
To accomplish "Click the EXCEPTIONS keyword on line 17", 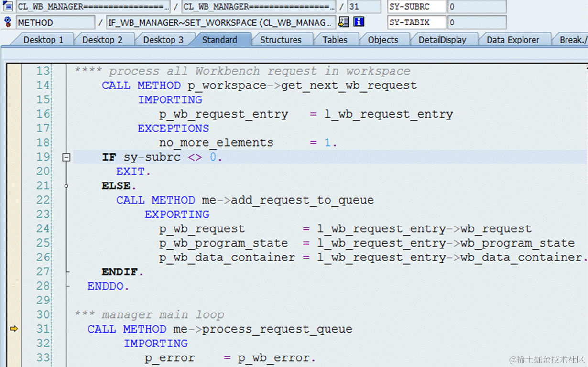I will [174, 128].
